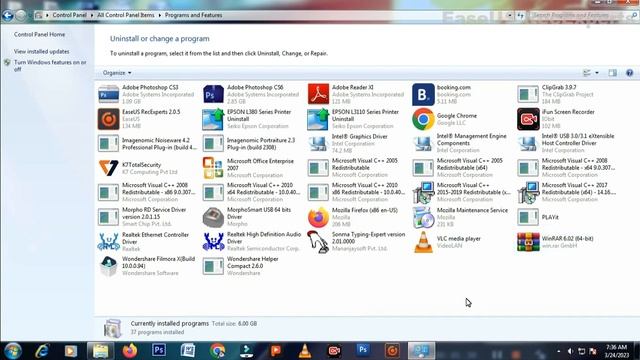The width and height of the screenshot is (640, 360).
Task: Select Realtek Ethernet Controller Driver icon
Action: click(109, 241)
